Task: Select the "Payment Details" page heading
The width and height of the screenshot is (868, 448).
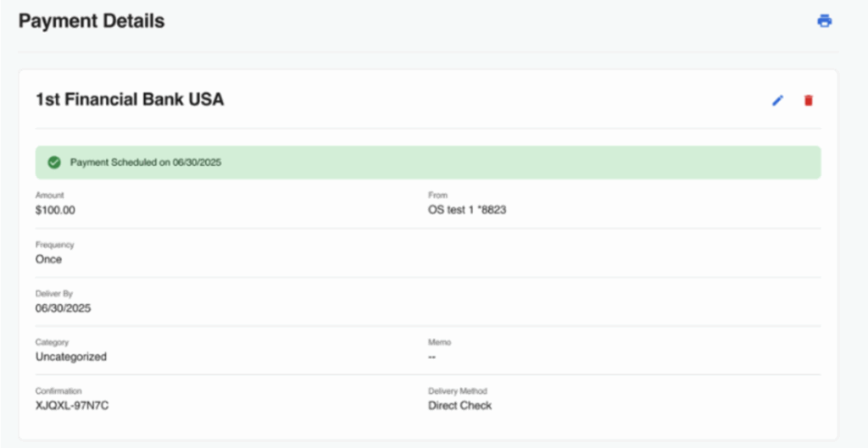Action: 92,21
